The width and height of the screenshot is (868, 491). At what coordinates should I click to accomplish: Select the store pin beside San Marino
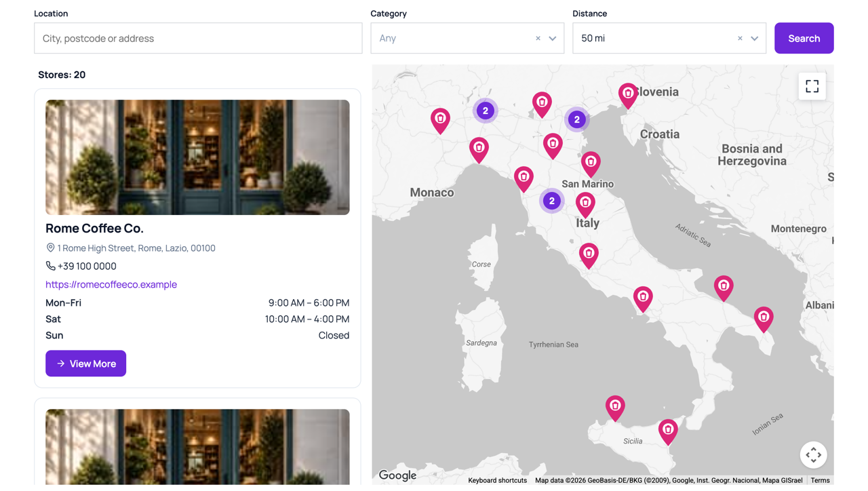coord(591,164)
